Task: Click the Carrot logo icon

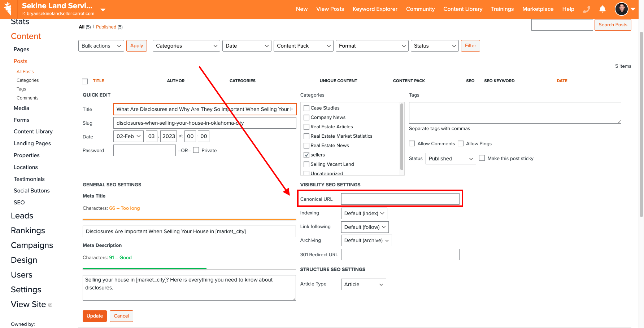Action: pyautogui.click(x=8, y=9)
